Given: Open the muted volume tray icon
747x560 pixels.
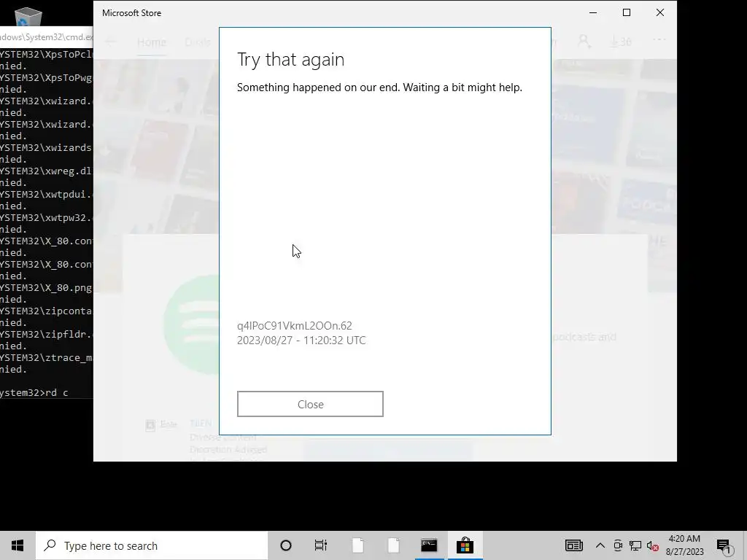Looking at the screenshot, I should click(x=652, y=545).
